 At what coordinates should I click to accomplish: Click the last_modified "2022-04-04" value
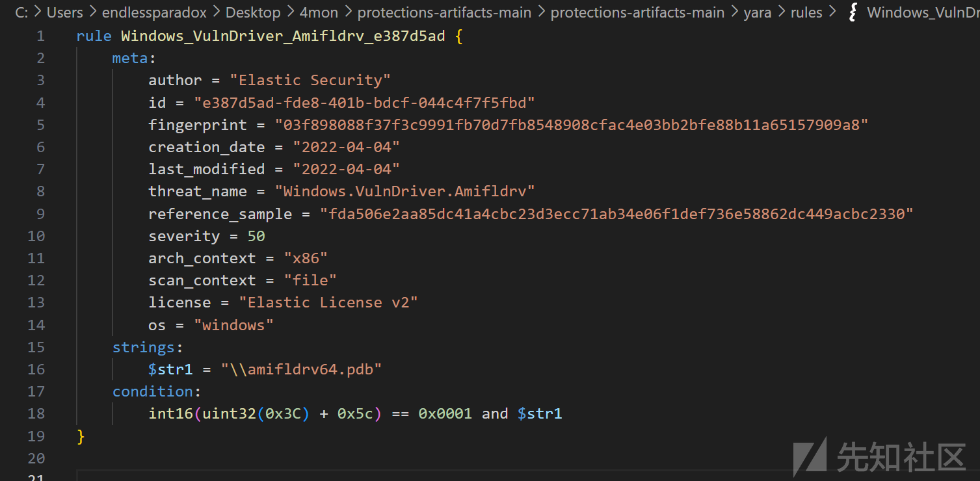pos(346,169)
